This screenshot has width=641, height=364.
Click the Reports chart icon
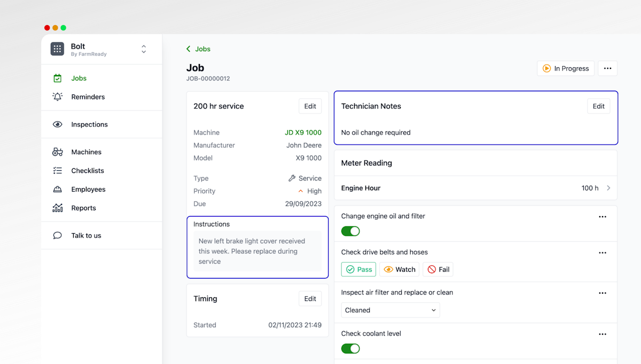pos(58,208)
